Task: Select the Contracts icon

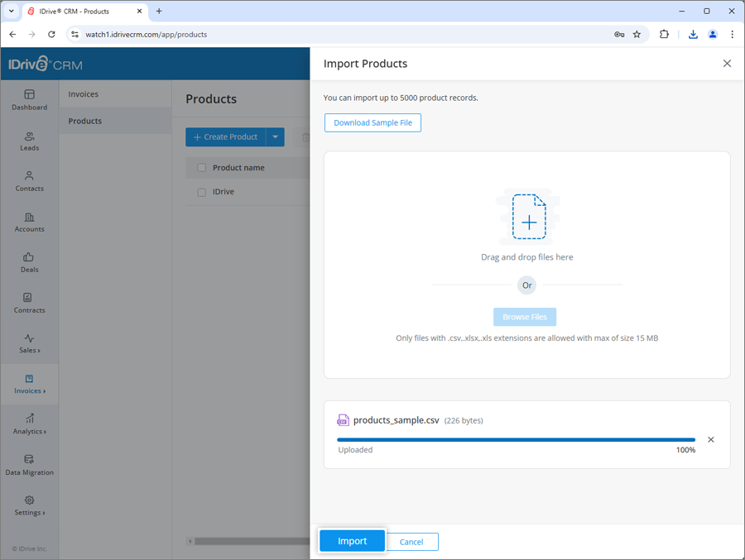Action: 29,304
